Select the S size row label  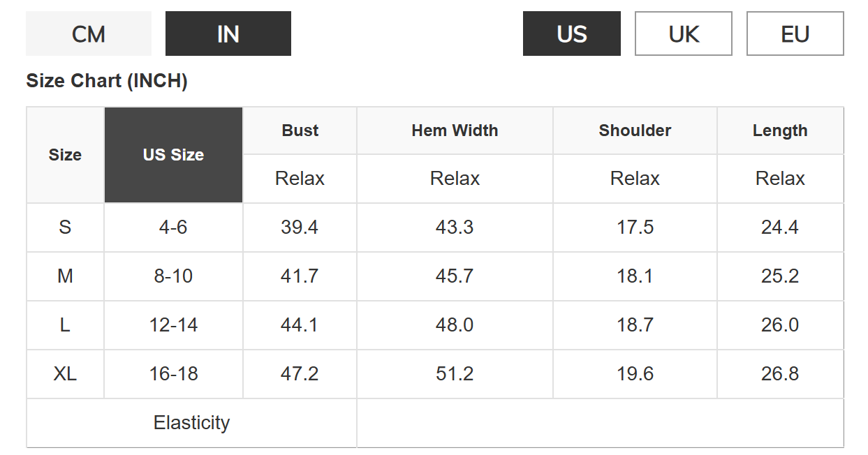[65, 227]
